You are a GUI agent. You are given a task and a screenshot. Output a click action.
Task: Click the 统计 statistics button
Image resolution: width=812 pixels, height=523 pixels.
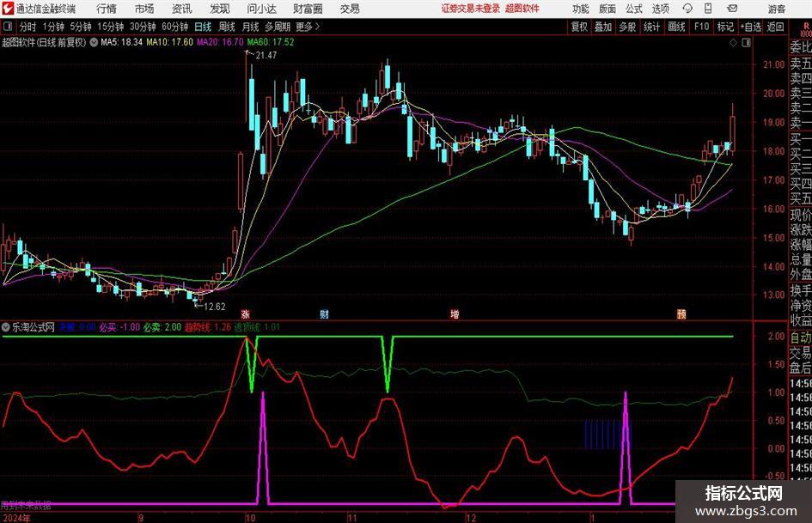[x=651, y=27]
